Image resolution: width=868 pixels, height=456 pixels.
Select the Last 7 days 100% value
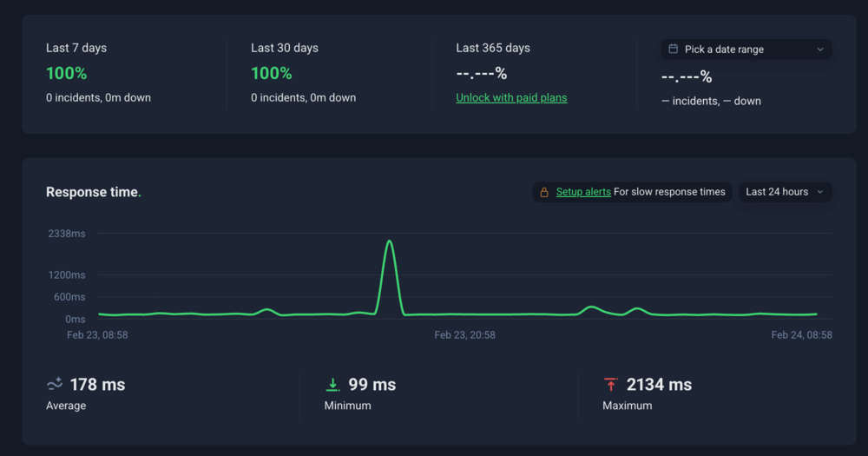pos(67,74)
